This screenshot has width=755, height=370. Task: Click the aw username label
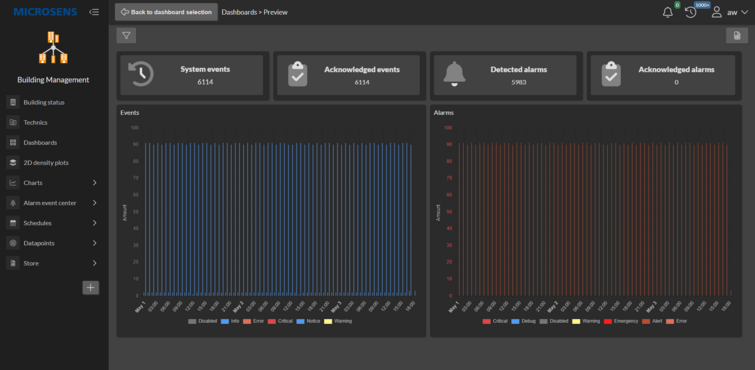click(x=732, y=13)
